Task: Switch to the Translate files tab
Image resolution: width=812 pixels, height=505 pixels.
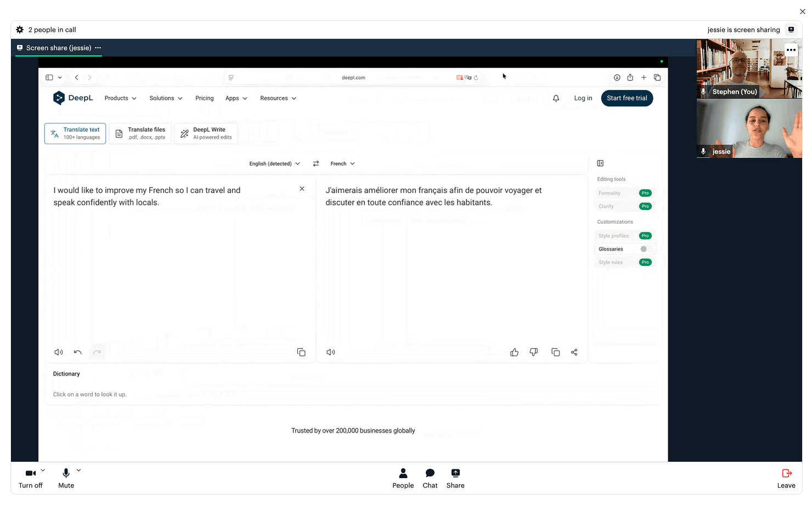Action: click(140, 133)
